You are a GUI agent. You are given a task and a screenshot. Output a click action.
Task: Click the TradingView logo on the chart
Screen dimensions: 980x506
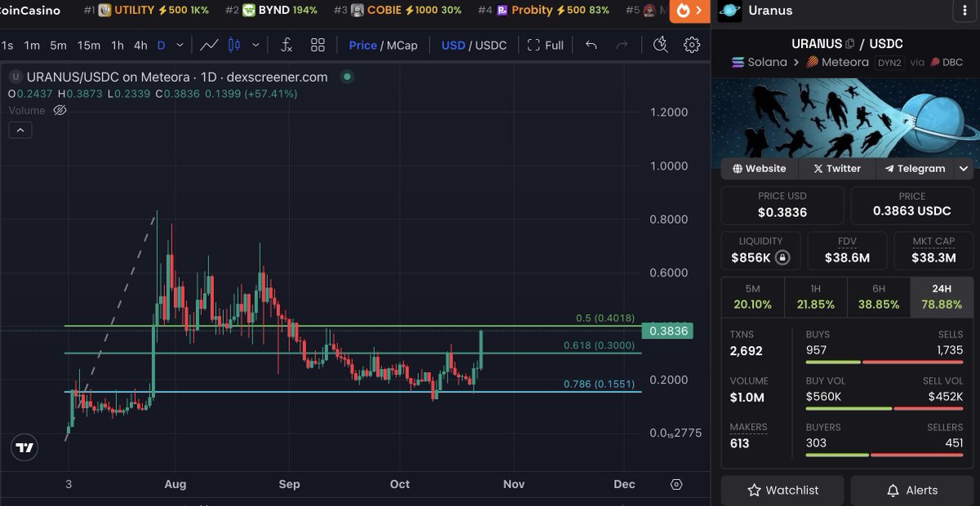tap(25, 447)
